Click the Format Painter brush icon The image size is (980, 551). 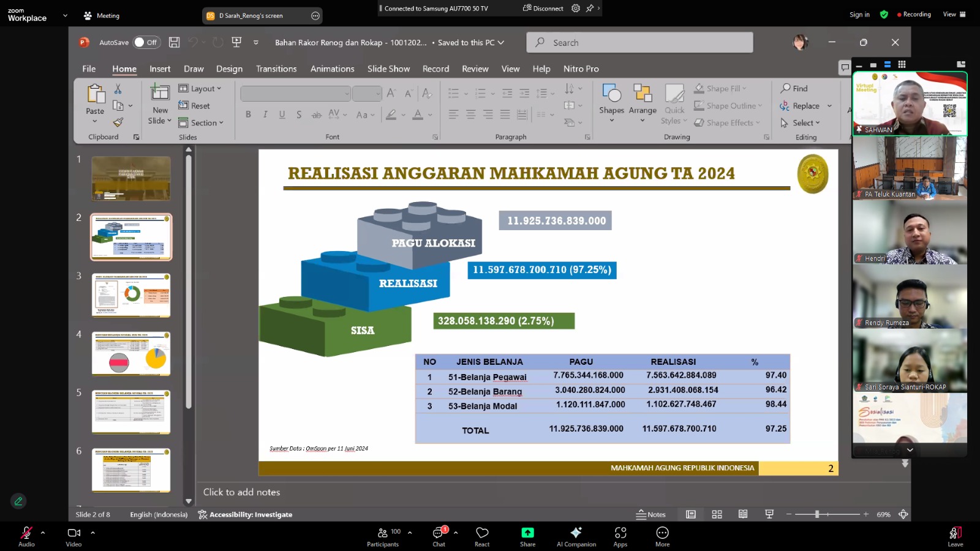pyautogui.click(x=118, y=122)
